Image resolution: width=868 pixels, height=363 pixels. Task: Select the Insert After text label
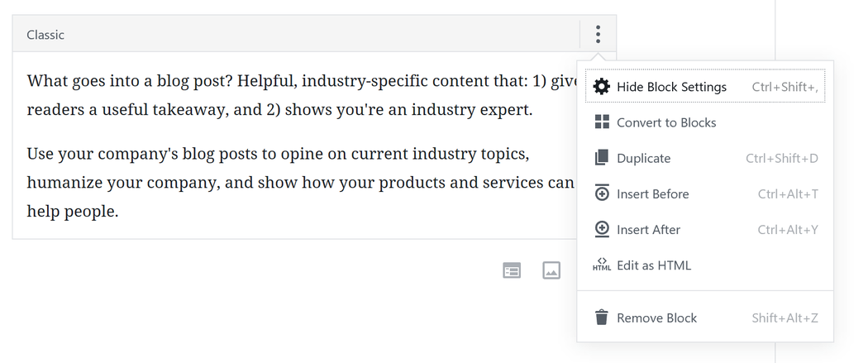pos(648,229)
